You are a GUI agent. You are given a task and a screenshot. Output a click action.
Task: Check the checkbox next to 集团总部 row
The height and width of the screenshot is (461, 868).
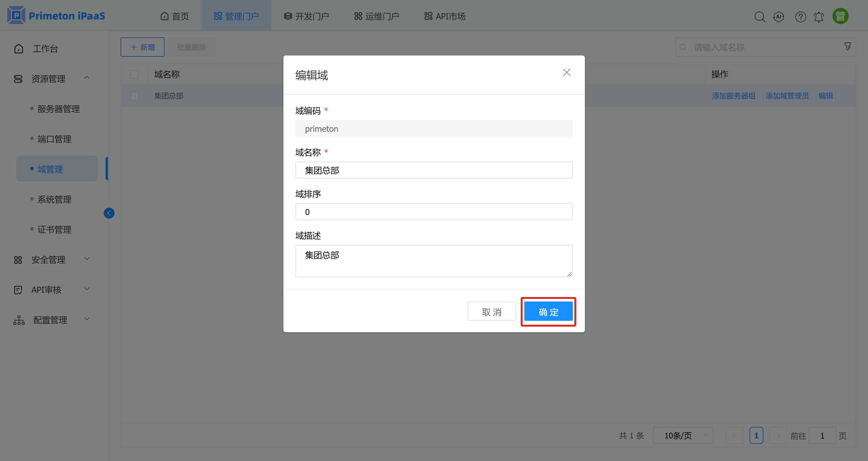point(134,96)
